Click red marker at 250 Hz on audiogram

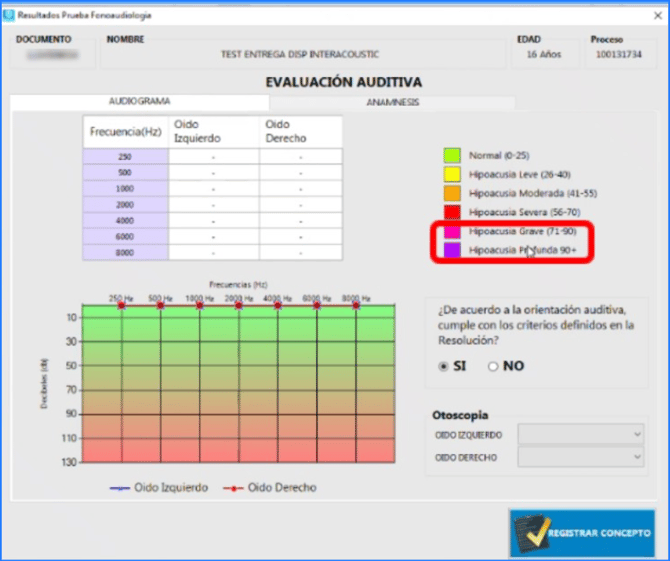coord(121,305)
